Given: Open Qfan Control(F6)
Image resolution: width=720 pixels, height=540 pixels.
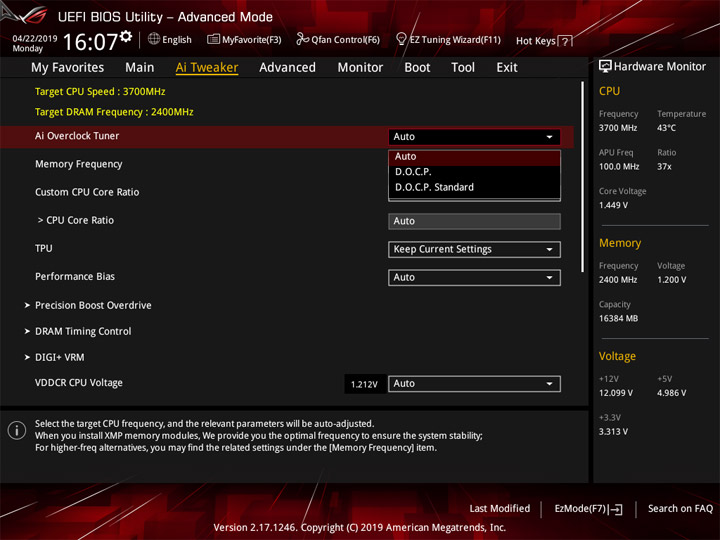Looking at the screenshot, I should [x=345, y=40].
